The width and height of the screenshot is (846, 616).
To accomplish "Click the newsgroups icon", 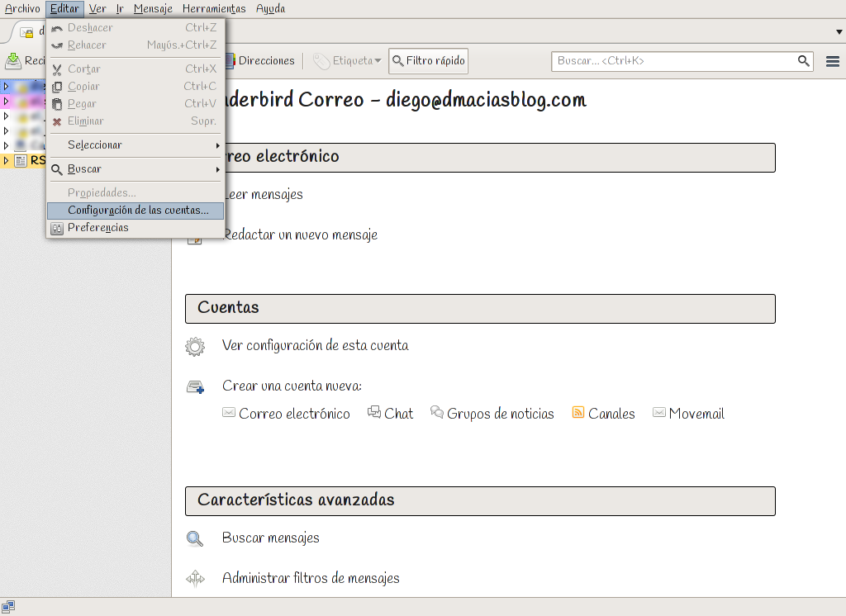I will click(437, 412).
